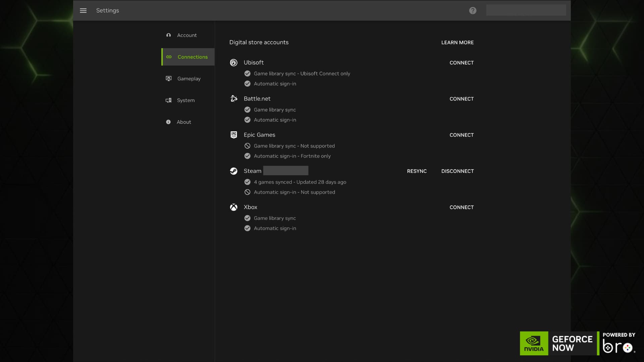Click the 'Digital store accounts' heading
The image size is (644, 362).
click(259, 42)
